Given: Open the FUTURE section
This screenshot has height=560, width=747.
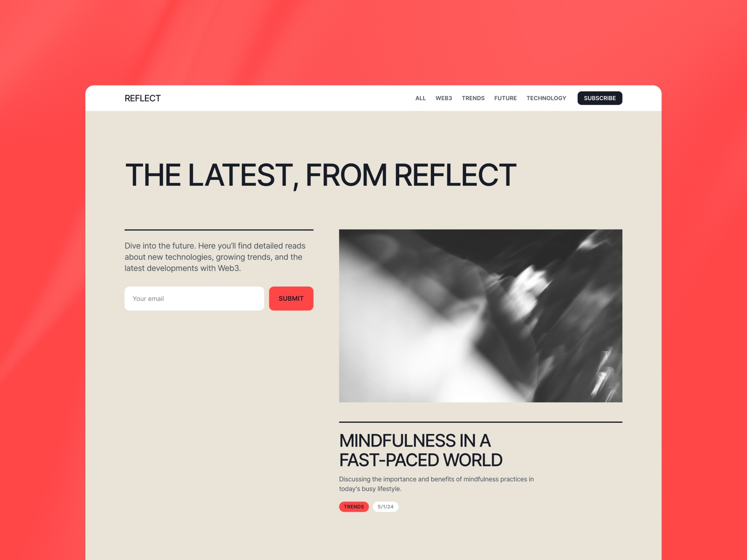Looking at the screenshot, I should tap(505, 98).
